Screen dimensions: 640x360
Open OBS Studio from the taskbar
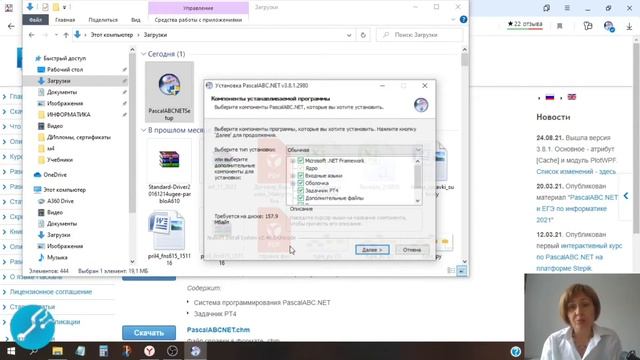(x=172, y=351)
